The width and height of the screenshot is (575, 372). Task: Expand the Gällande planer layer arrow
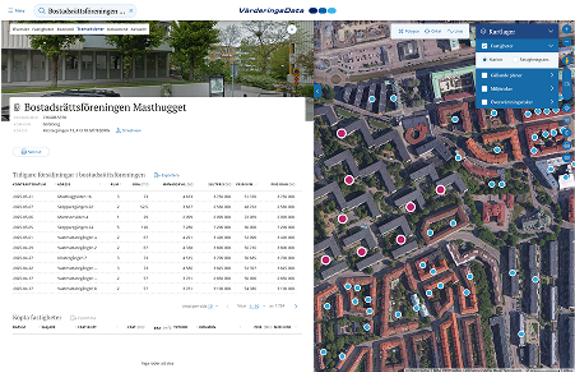(x=552, y=75)
